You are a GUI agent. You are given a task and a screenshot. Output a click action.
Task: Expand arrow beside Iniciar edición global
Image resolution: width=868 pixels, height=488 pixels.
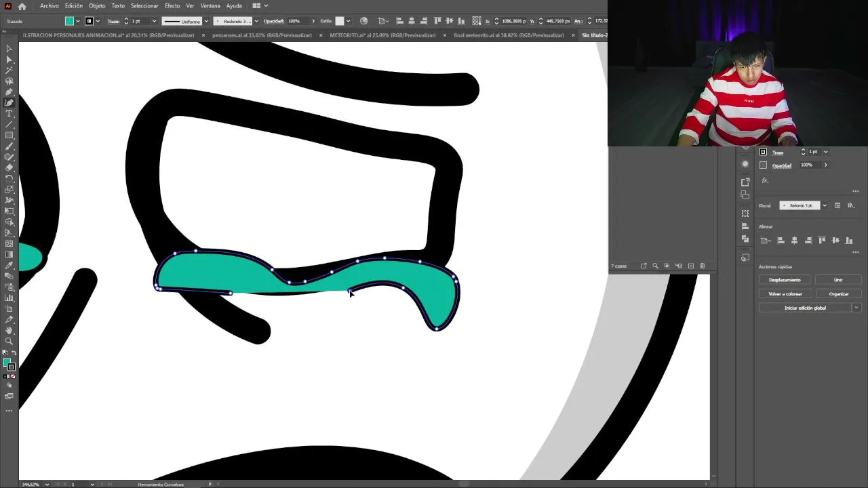(x=856, y=308)
